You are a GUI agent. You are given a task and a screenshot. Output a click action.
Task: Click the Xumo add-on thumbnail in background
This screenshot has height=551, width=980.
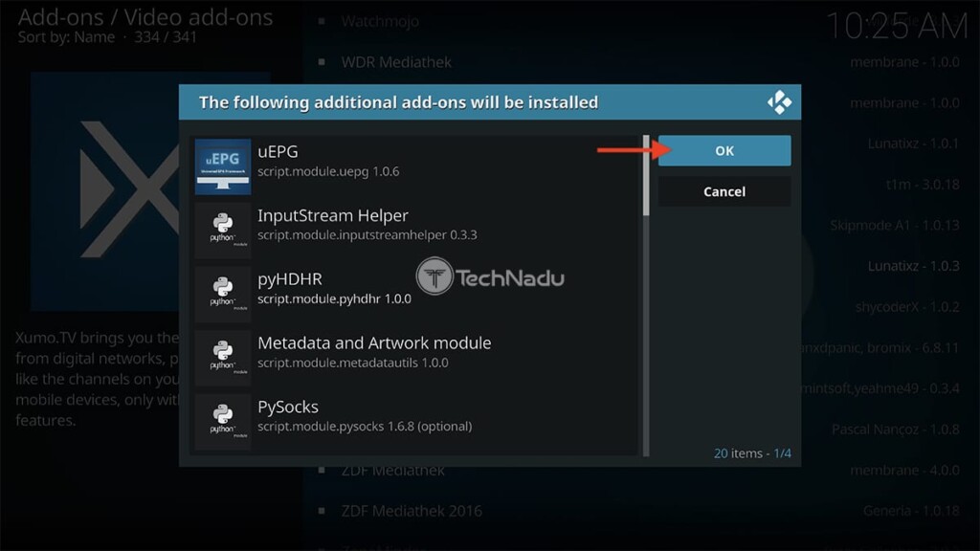[x=105, y=190]
